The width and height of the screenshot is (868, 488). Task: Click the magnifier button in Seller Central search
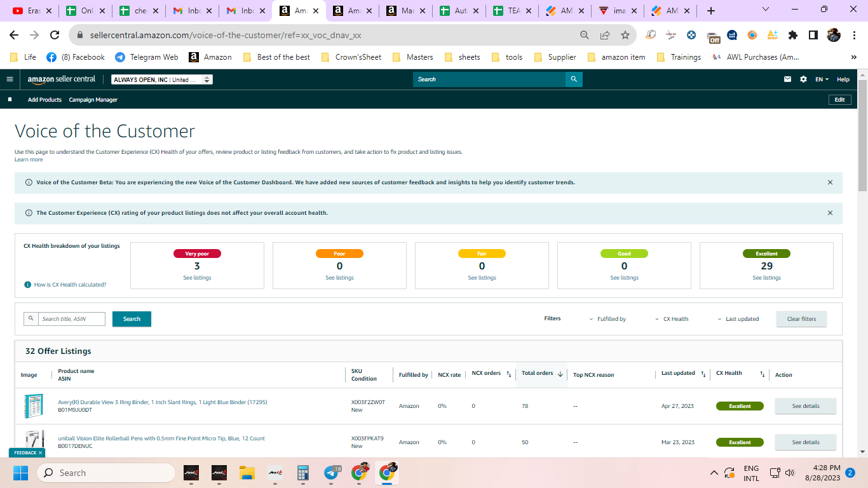574,79
